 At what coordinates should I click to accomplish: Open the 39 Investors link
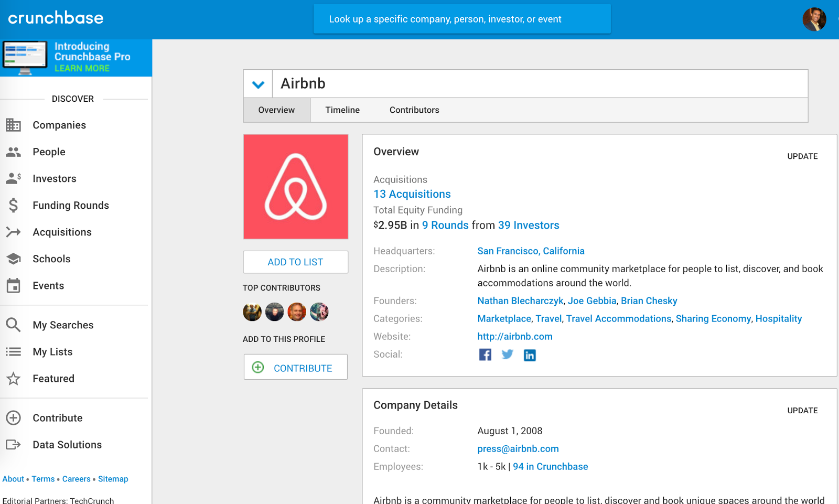coord(529,225)
